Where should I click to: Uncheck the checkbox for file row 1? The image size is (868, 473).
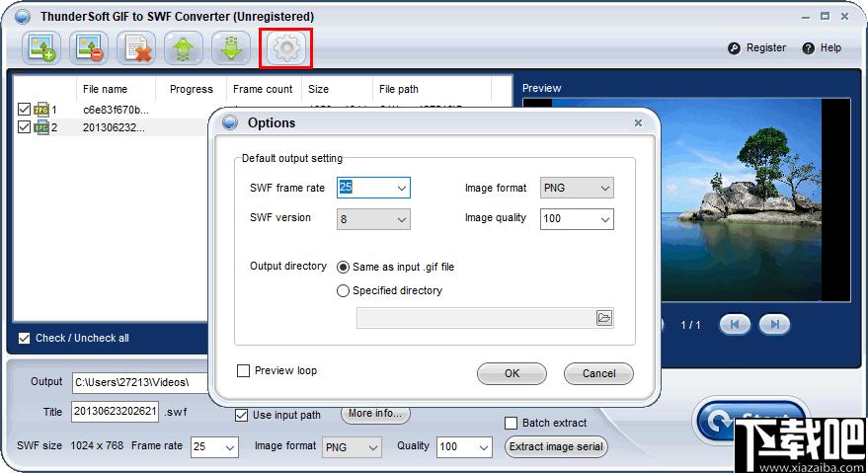click(24, 109)
